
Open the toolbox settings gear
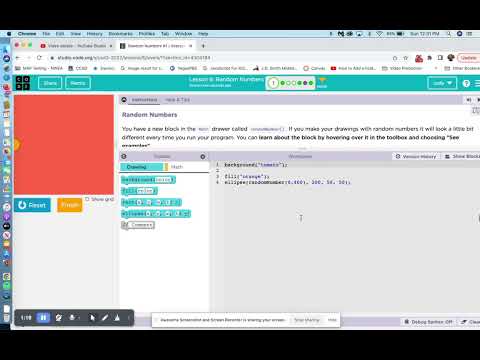click(203, 156)
